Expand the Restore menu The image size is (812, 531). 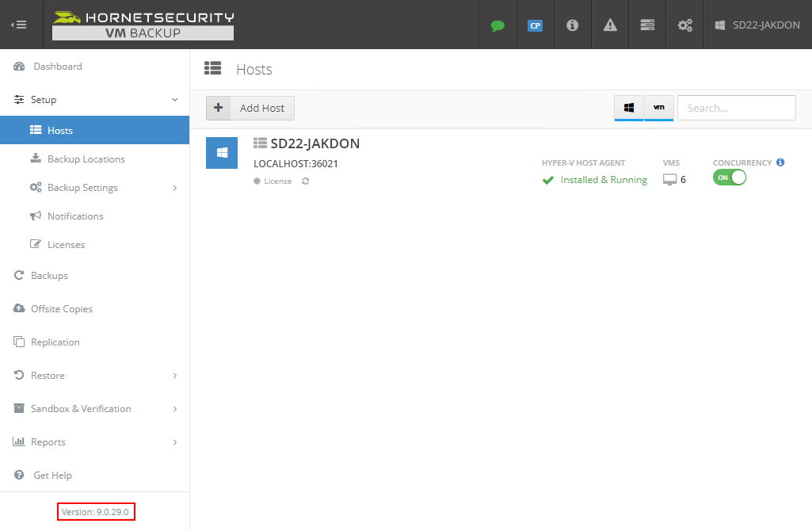pyautogui.click(x=49, y=375)
